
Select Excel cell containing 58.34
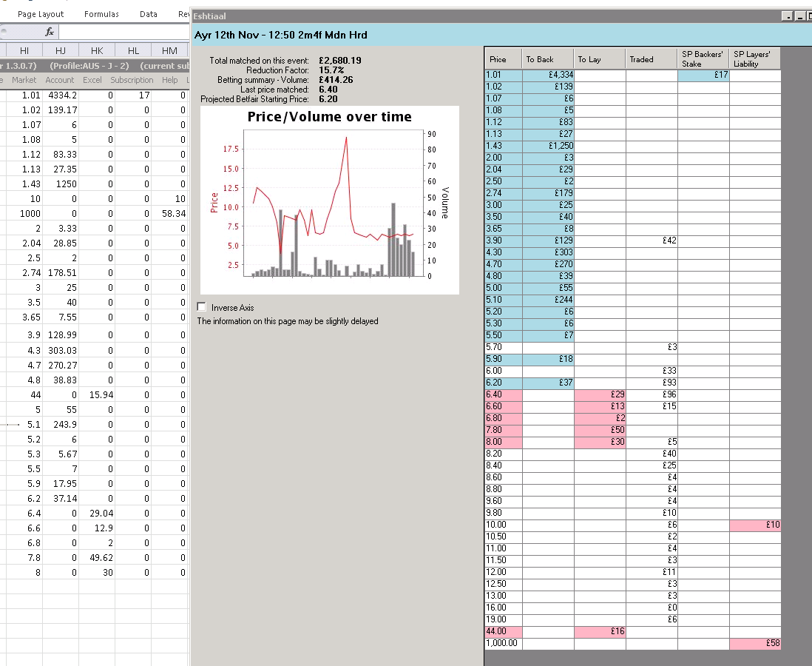(169, 214)
